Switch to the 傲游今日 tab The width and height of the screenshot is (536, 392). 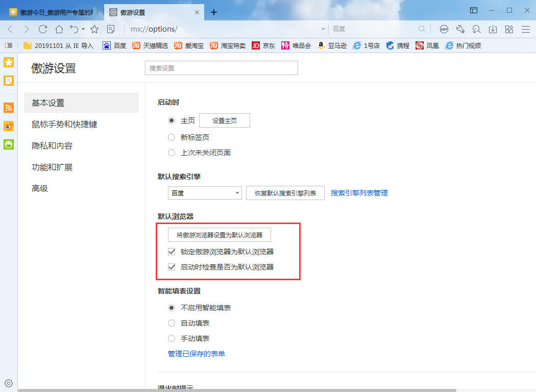tap(51, 11)
